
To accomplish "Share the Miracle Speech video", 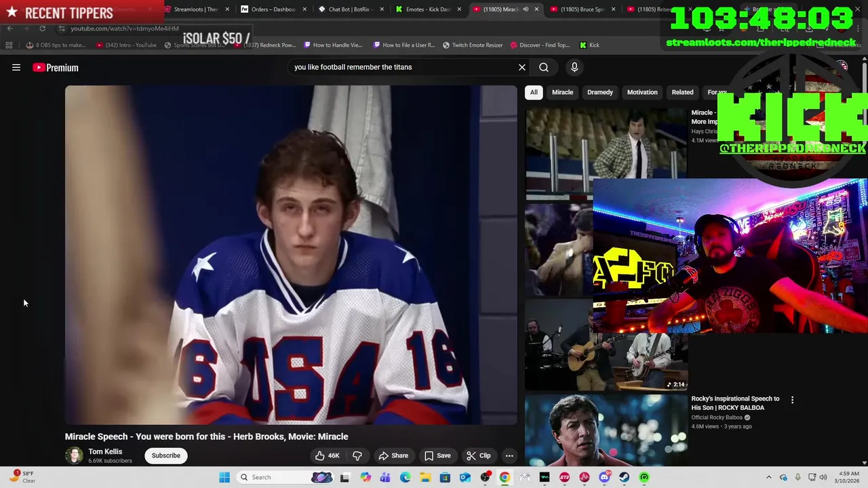I will tap(393, 455).
